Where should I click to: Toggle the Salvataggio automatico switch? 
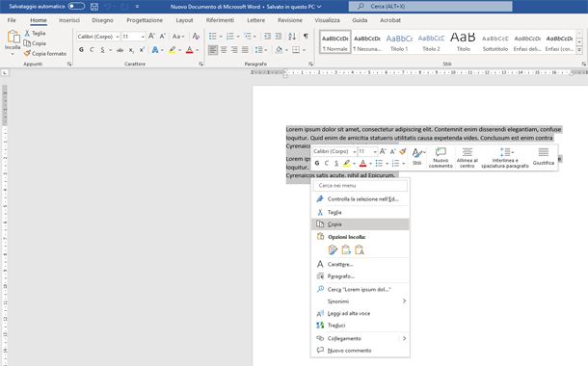76,7
